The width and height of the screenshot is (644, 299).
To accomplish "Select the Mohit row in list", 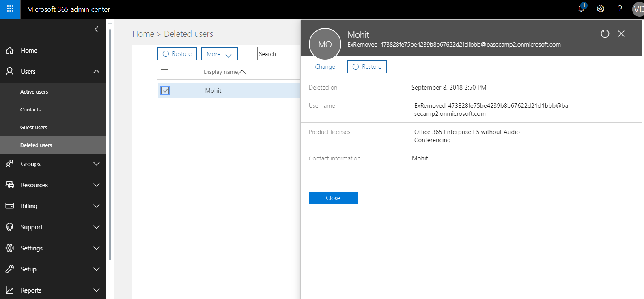I will pyautogui.click(x=229, y=91).
